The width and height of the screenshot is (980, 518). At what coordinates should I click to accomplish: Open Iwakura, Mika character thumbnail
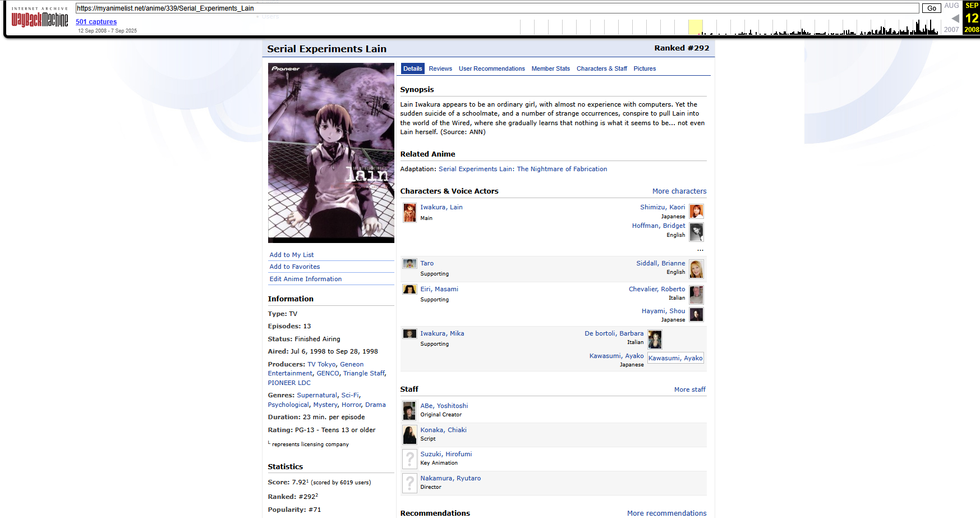click(410, 334)
